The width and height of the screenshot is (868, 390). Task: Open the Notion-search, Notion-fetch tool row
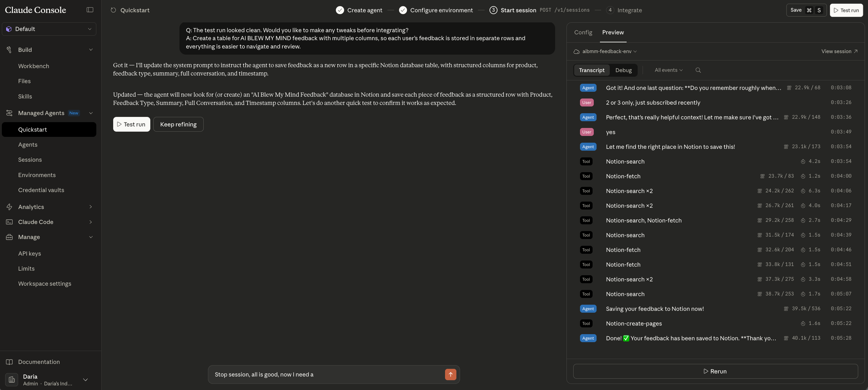tap(715, 220)
